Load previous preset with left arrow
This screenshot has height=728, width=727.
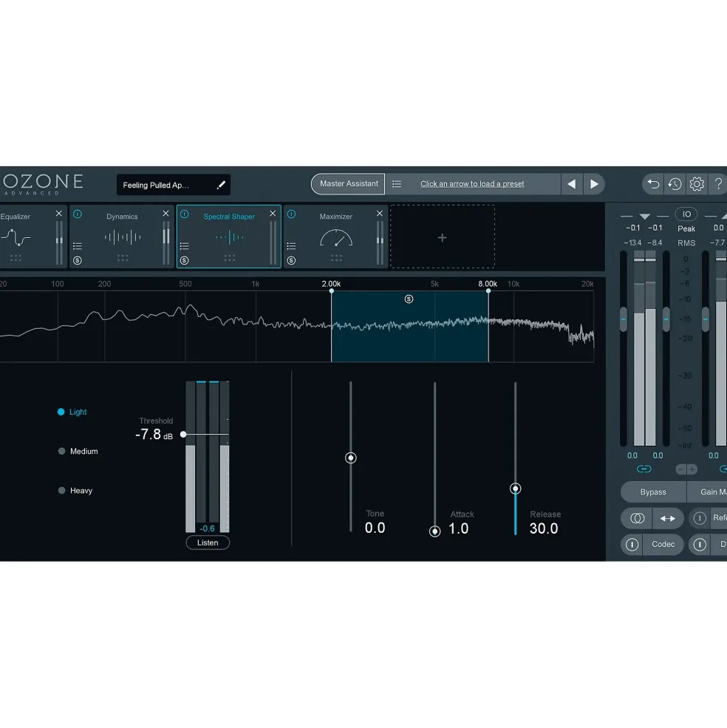coord(572,184)
